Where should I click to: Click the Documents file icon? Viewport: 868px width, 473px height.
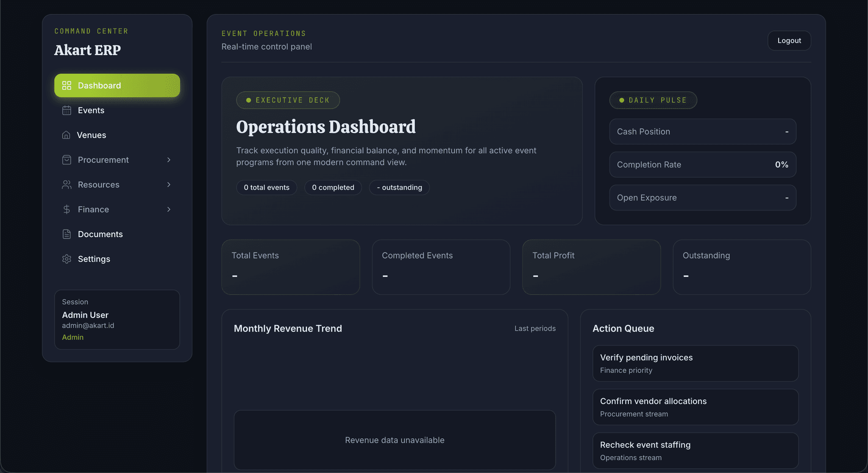(x=67, y=234)
